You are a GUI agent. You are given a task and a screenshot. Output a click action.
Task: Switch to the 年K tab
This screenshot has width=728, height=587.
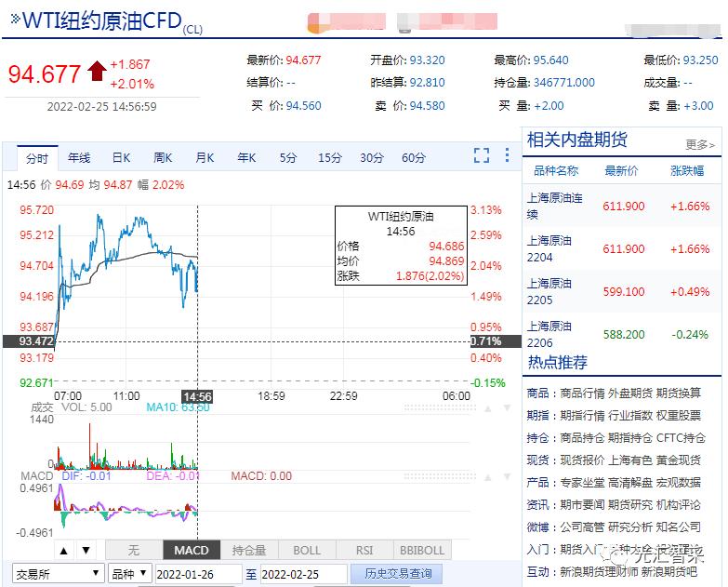tap(246, 158)
